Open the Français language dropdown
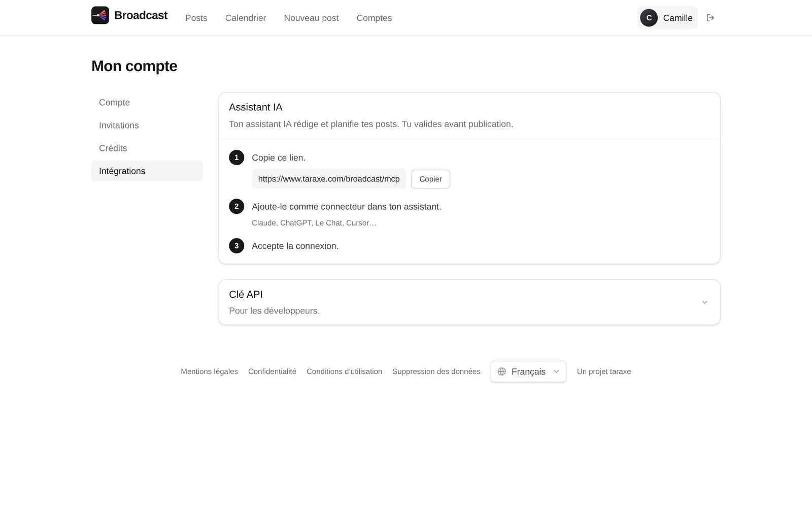The width and height of the screenshot is (812, 508). point(528,371)
